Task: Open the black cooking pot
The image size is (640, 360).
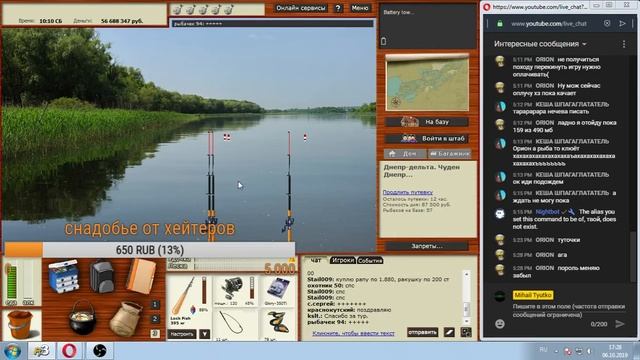Action: (x=82, y=318)
